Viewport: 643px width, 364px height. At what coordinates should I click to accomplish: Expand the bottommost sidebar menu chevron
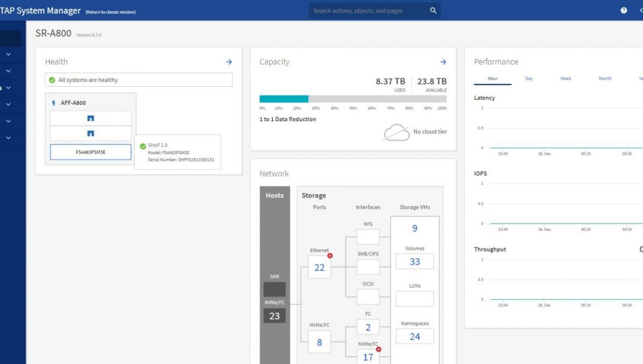[8, 138]
